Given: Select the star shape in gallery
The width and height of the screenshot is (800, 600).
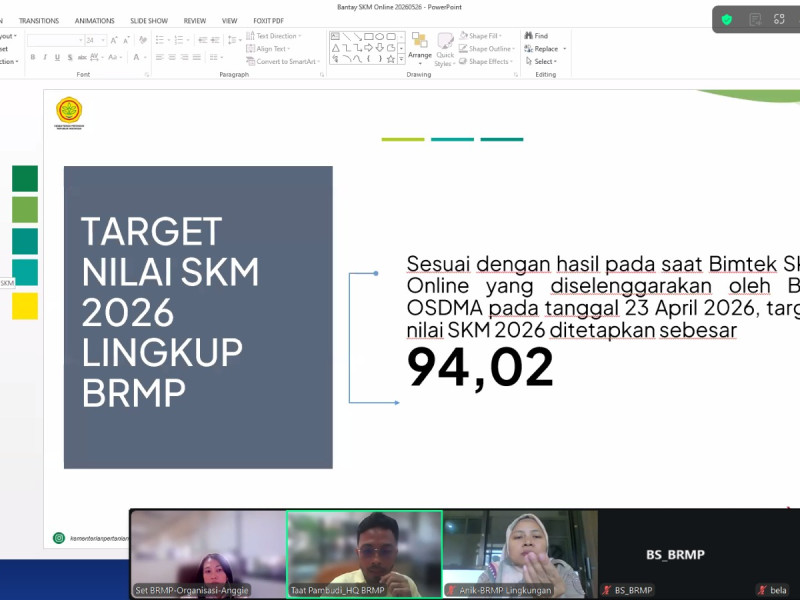Looking at the screenshot, I should click(391, 59).
